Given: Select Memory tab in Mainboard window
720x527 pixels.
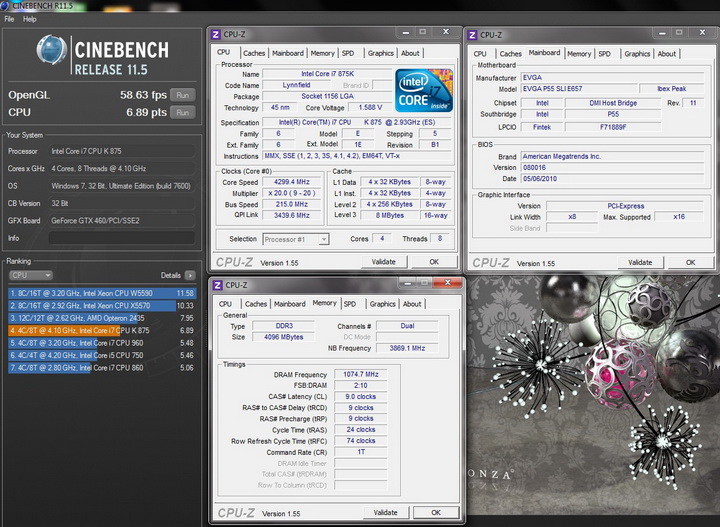Looking at the screenshot, I should point(579,54).
